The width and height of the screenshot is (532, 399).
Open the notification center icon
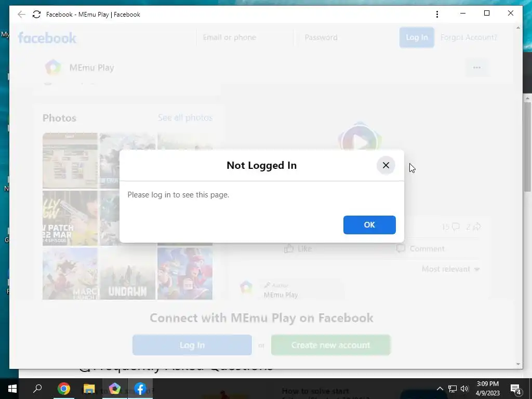(516, 389)
